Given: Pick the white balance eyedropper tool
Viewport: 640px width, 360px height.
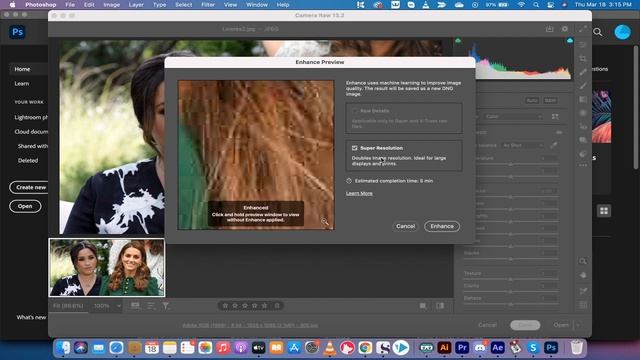Looking at the screenshot, I should [x=553, y=145].
